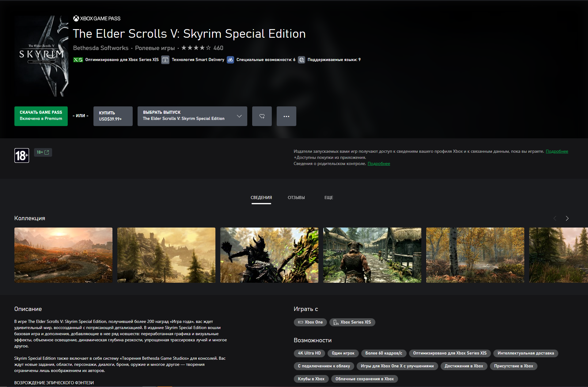Image resolution: width=588 pixels, height=387 pixels.
Task: Click the Xbox One platform chip
Action: tap(310, 322)
